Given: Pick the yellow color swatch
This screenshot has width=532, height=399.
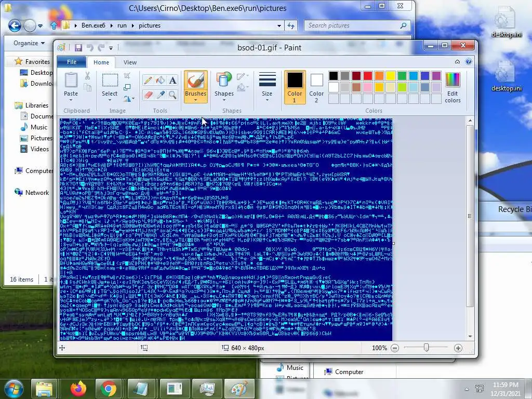Looking at the screenshot, I should click(x=391, y=76).
